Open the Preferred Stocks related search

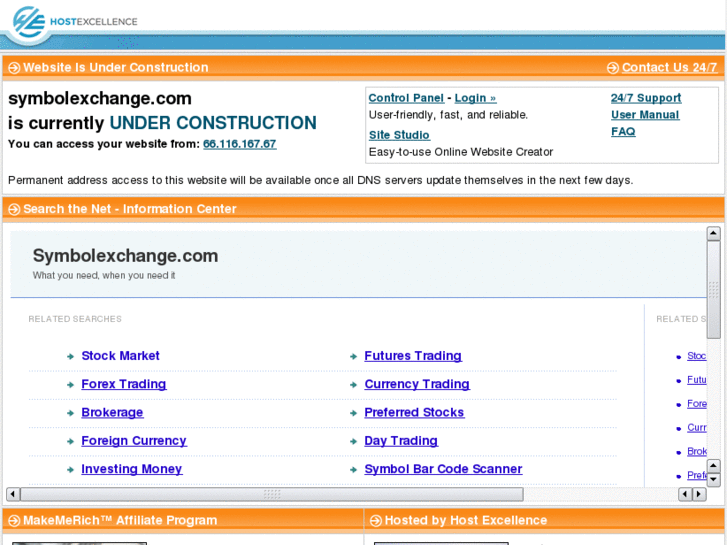click(x=414, y=412)
